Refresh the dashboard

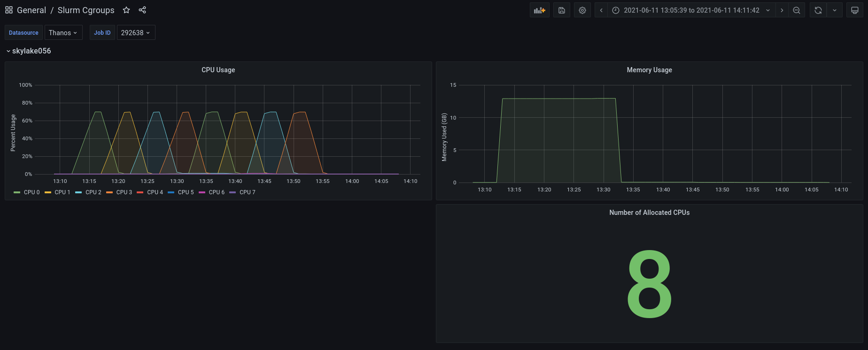(x=818, y=10)
